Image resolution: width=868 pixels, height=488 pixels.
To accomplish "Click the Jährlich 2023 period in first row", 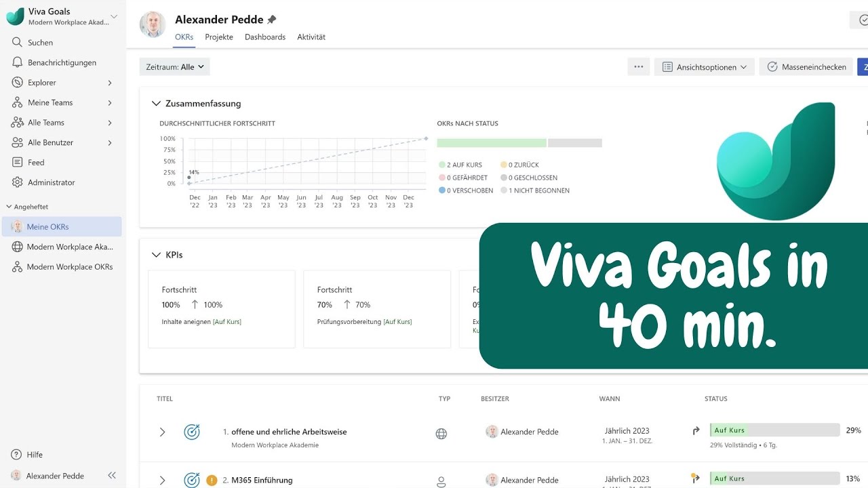I will (x=627, y=430).
